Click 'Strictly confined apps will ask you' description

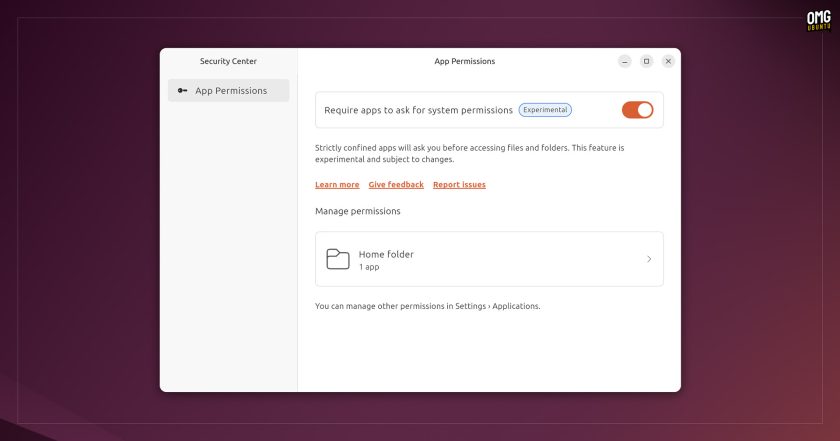click(x=469, y=153)
